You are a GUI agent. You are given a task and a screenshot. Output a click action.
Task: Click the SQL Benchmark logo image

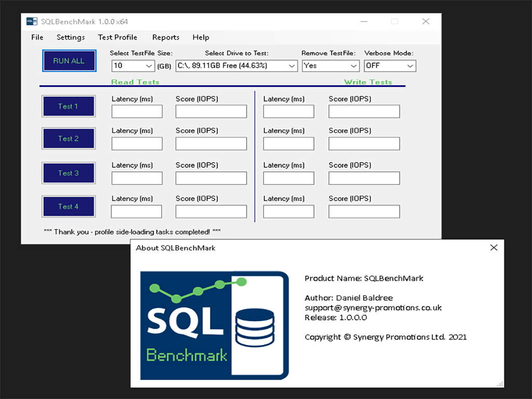click(215, 325)
